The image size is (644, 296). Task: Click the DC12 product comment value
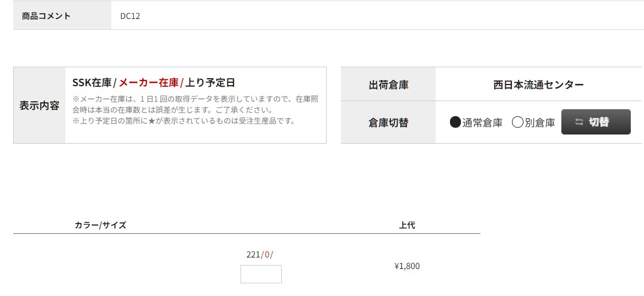pyautogui.click(x=130, y=16)
